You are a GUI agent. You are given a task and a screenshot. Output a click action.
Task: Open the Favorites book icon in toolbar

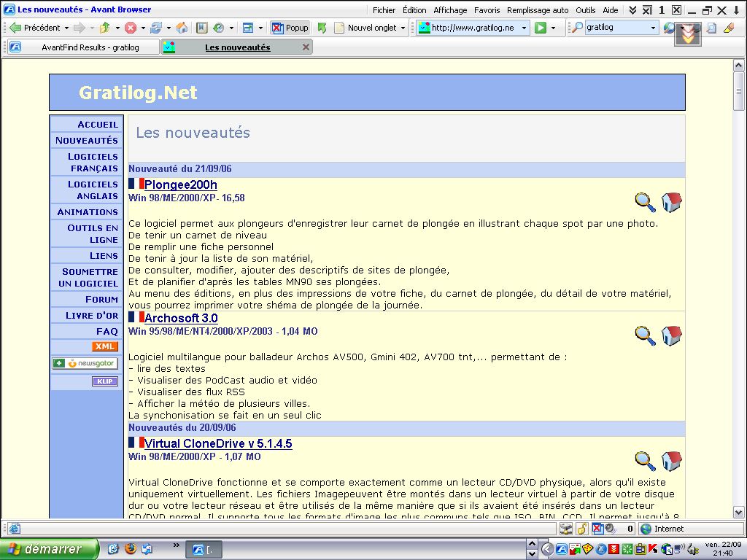click(202, 28)
